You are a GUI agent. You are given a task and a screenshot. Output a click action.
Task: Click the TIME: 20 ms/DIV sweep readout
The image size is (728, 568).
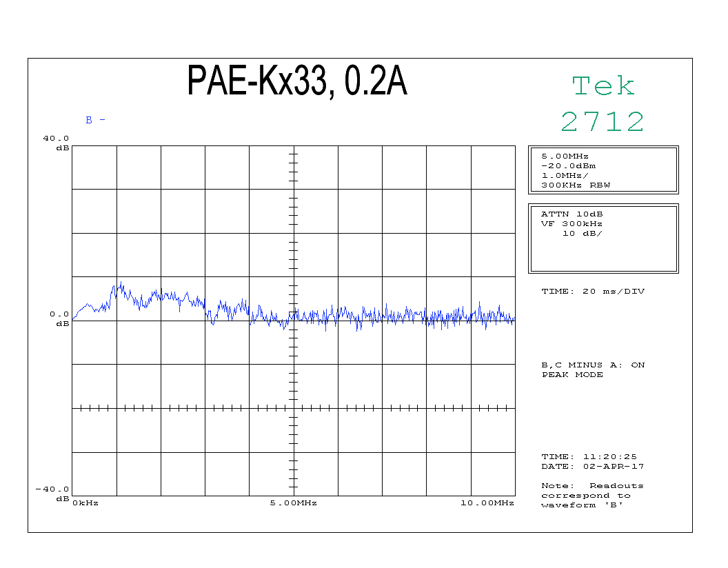(593, 292)
